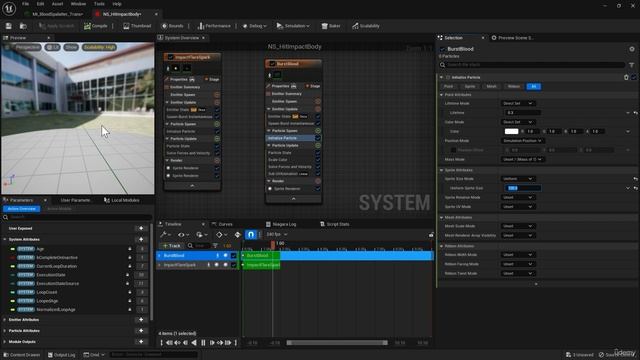
Task: Toggle Initialize Particle module enabled checkbox
Action: (633, 77)
